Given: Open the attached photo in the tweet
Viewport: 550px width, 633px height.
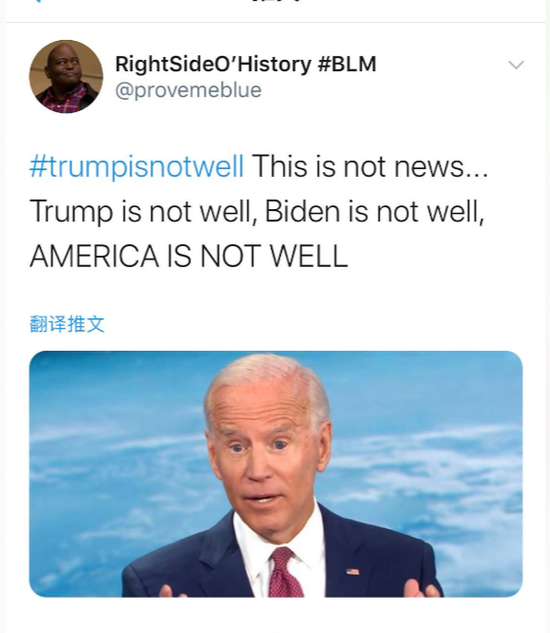Looking at the screenshot, I should pos(276,474).
